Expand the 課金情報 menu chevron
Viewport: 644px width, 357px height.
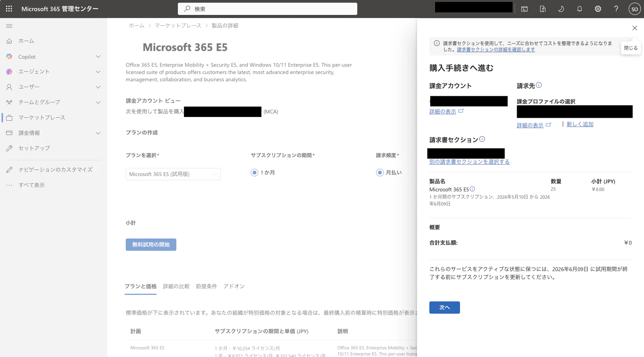[98, 133]
